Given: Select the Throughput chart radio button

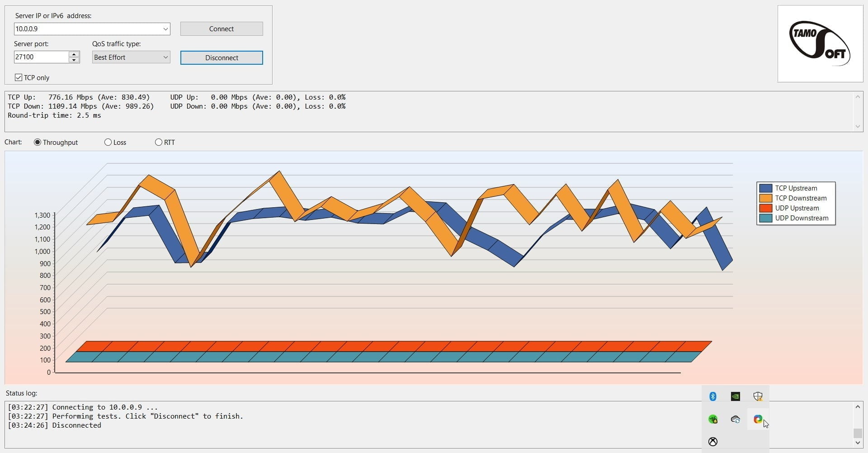Looking at the screenshot, I should point(38,142).
